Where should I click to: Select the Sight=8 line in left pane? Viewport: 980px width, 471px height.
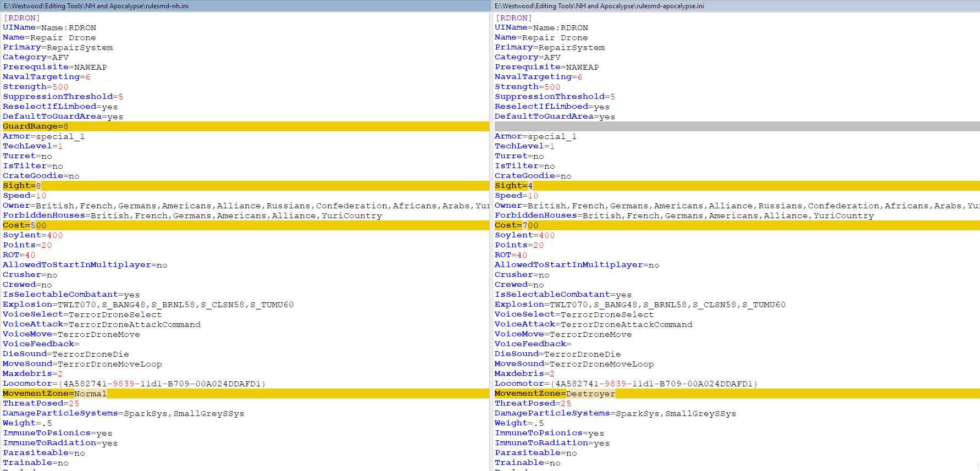tap(246, 186)
